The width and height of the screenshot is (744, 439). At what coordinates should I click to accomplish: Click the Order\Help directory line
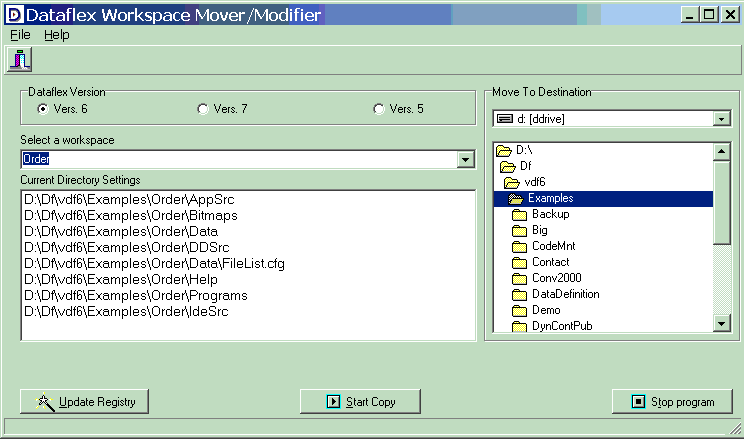[121, 280]
